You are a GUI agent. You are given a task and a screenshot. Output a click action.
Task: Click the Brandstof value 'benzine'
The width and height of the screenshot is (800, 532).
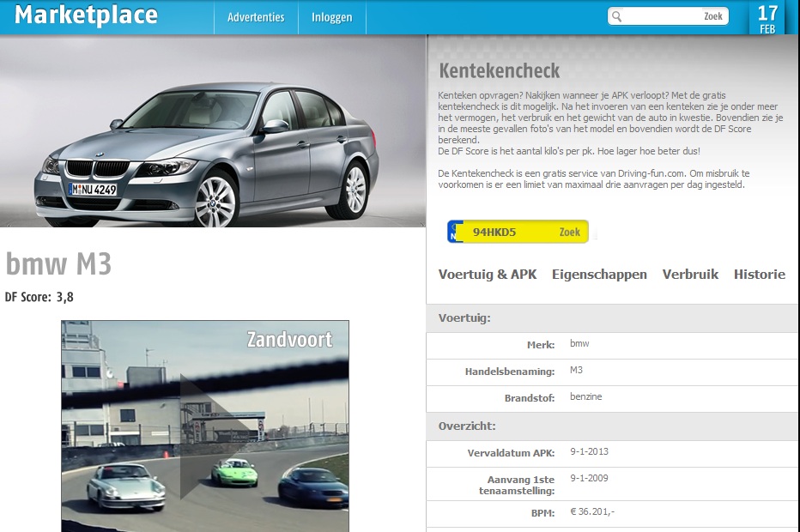(585, 396)
